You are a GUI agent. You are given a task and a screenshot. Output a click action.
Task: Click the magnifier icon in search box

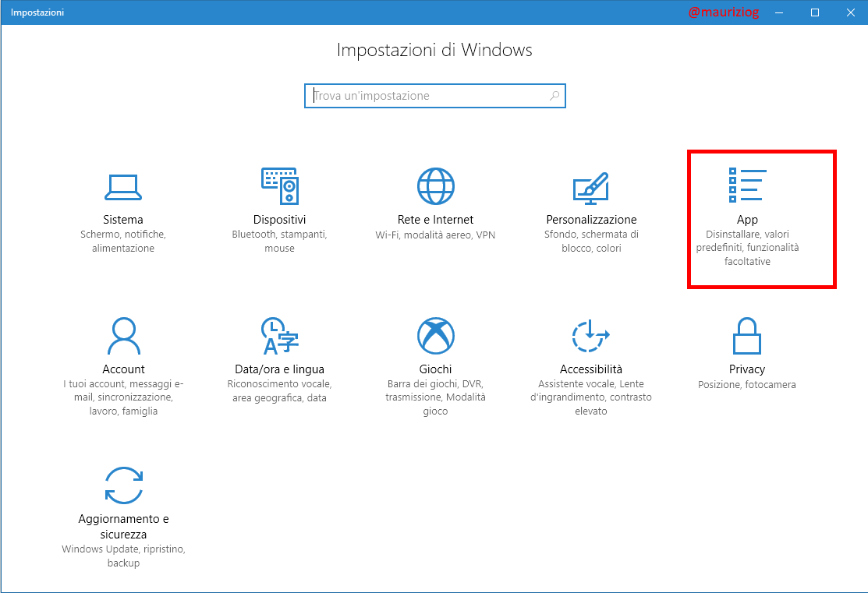coord(554,96)
